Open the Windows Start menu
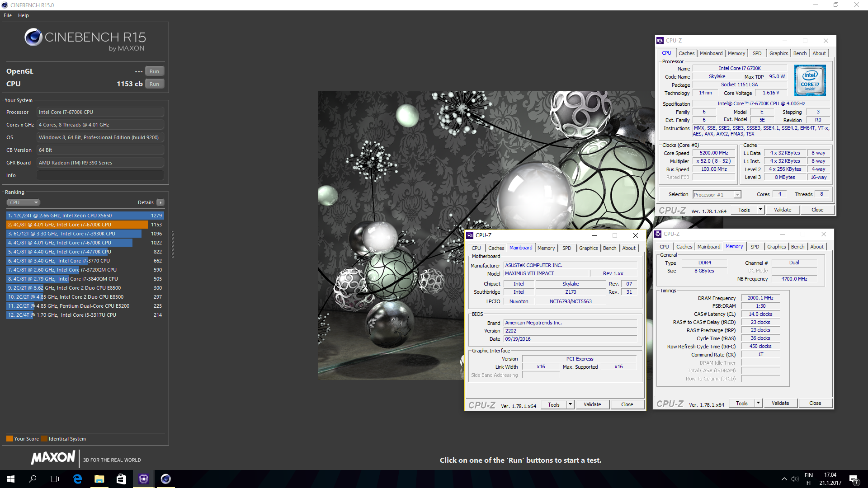The width and height of the screenshot is (868, 488). (x=11, y=479)
